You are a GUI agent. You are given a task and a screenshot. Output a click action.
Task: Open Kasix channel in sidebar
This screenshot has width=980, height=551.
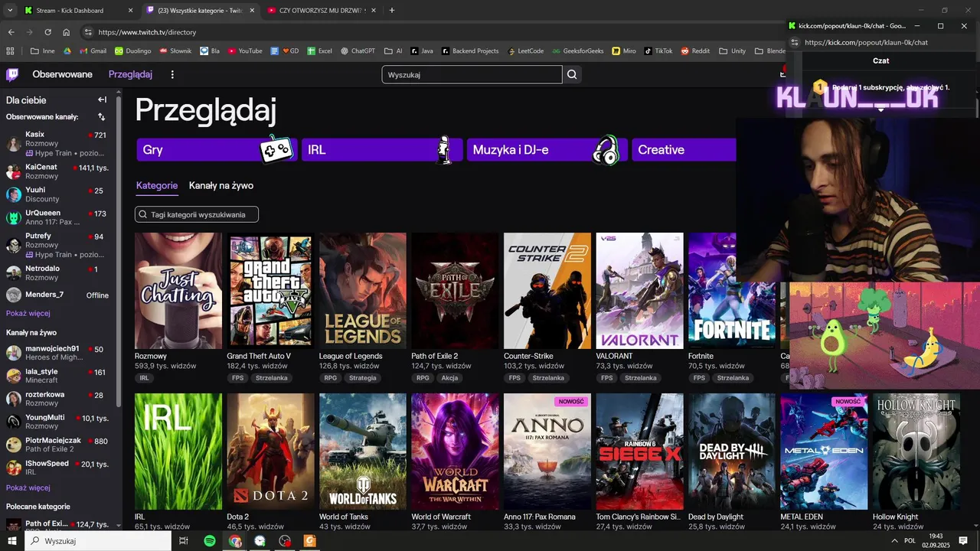pos(58,143)
